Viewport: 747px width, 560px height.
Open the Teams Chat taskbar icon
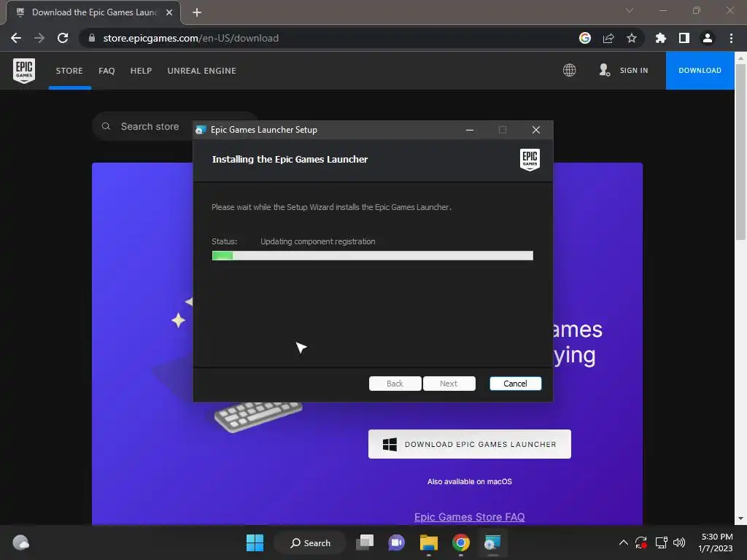pyautogui.click(x=396, y=542)
